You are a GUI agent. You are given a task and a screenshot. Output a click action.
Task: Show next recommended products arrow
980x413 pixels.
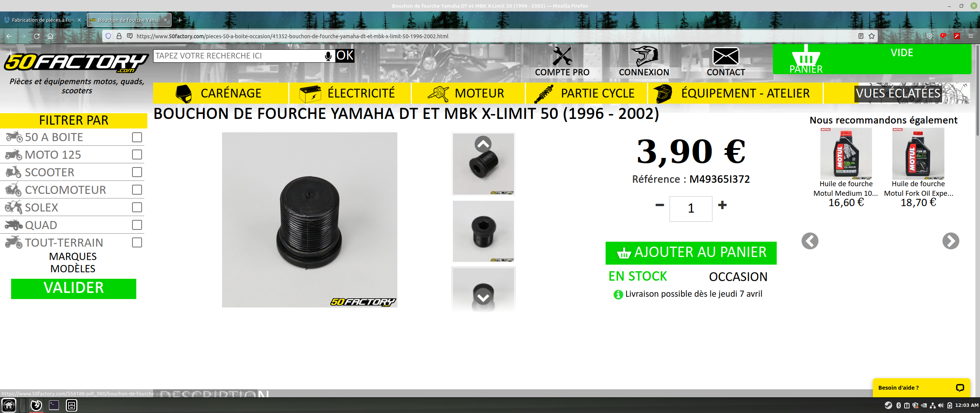(x=951, y=241)
